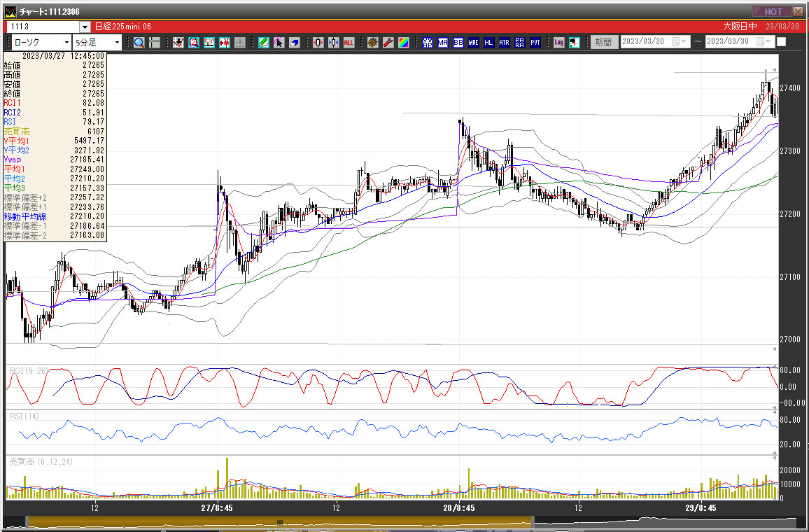
Task: Click the 29/8:45 date label on the time axis
Action: [701, 507]
